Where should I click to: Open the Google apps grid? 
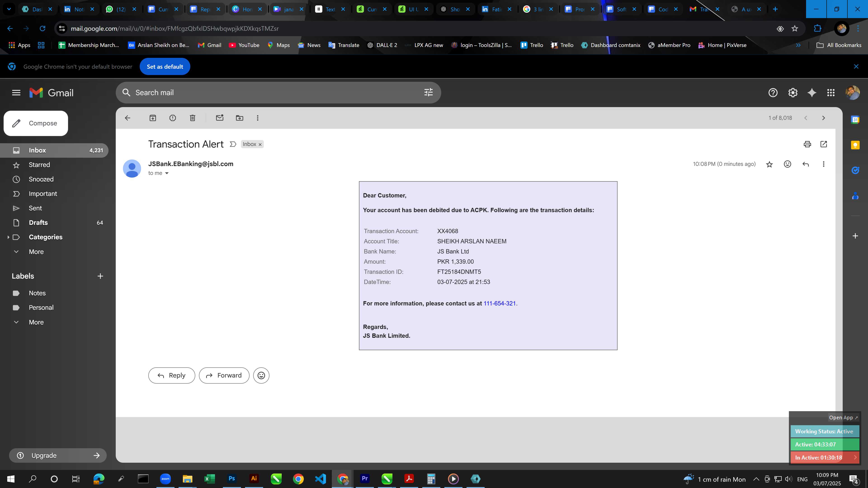(x=831, y=93)
